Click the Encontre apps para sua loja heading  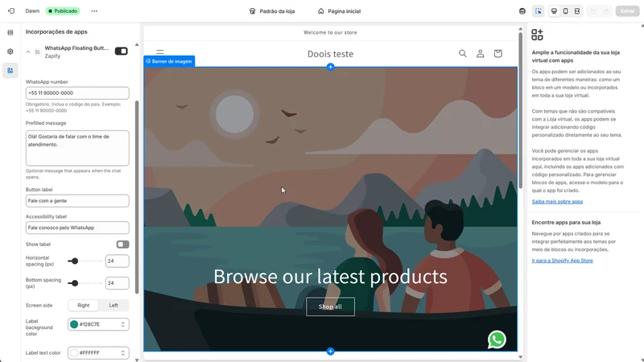pos(566,223)
